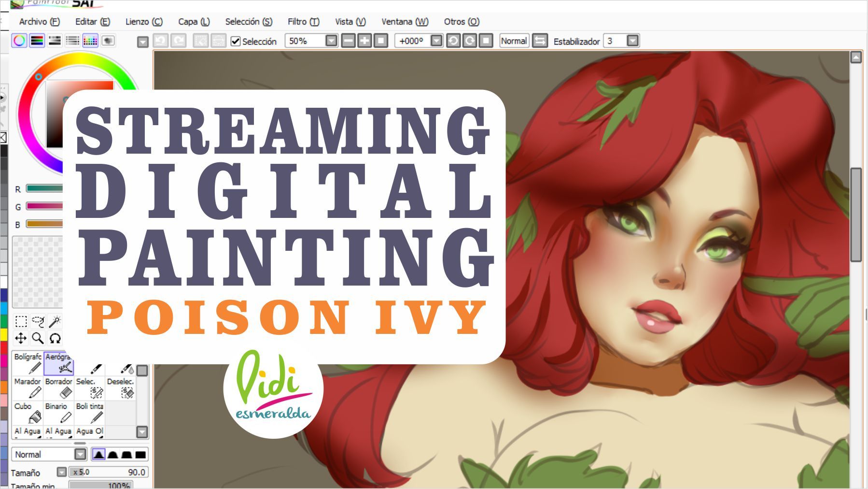This screenshot has height=489, width=868.
Task: Open the Vista menu
Action: tap(350, 22)
